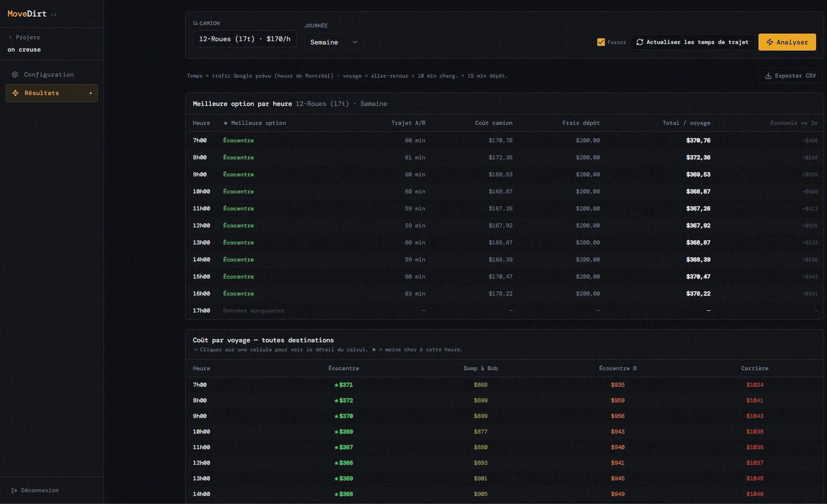Open the $893 Dump à Bob cell
827x504 pixels.
click(481, 463)
